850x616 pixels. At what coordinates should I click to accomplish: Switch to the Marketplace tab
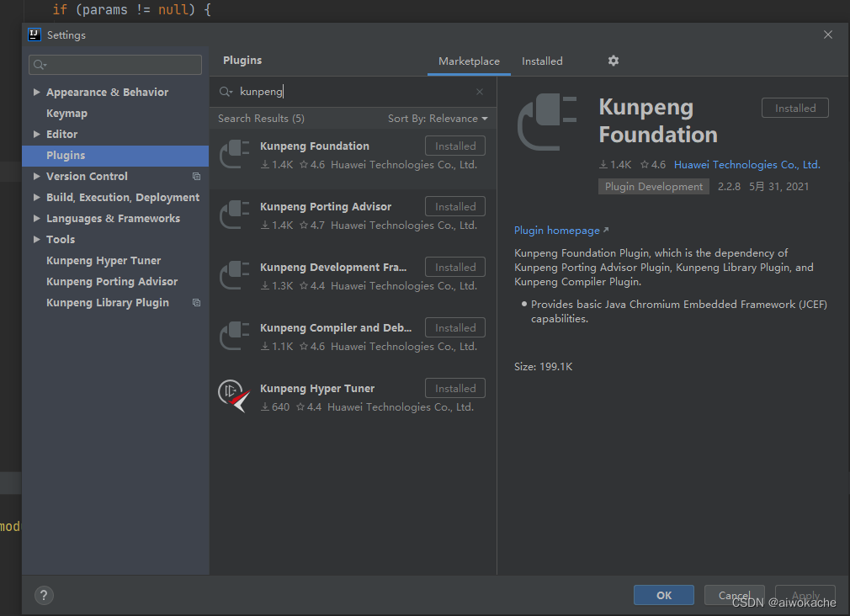point(469,61)
